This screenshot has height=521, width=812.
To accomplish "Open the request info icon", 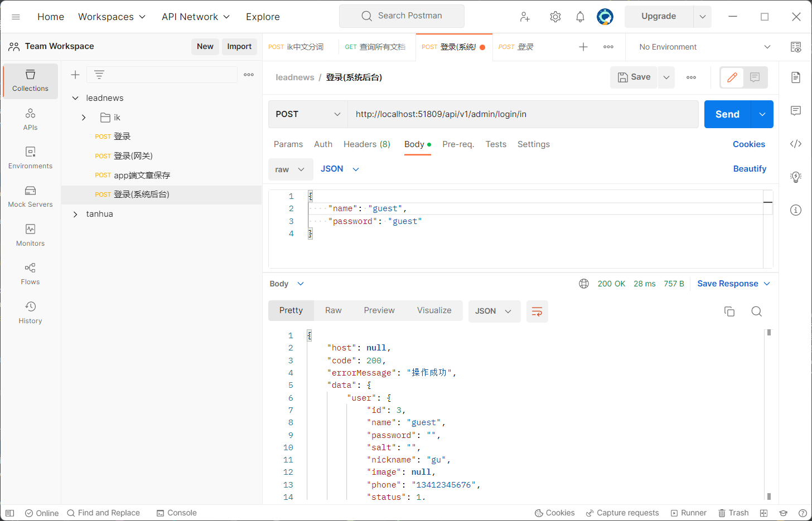I will 796,210.
